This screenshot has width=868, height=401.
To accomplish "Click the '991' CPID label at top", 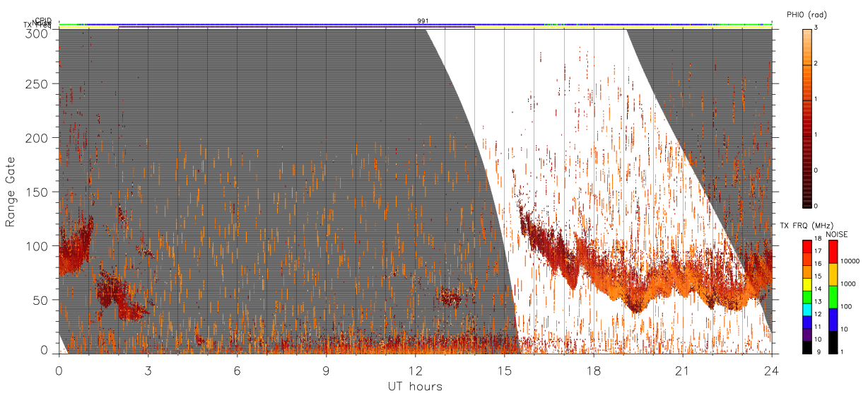I will [423, 21].
